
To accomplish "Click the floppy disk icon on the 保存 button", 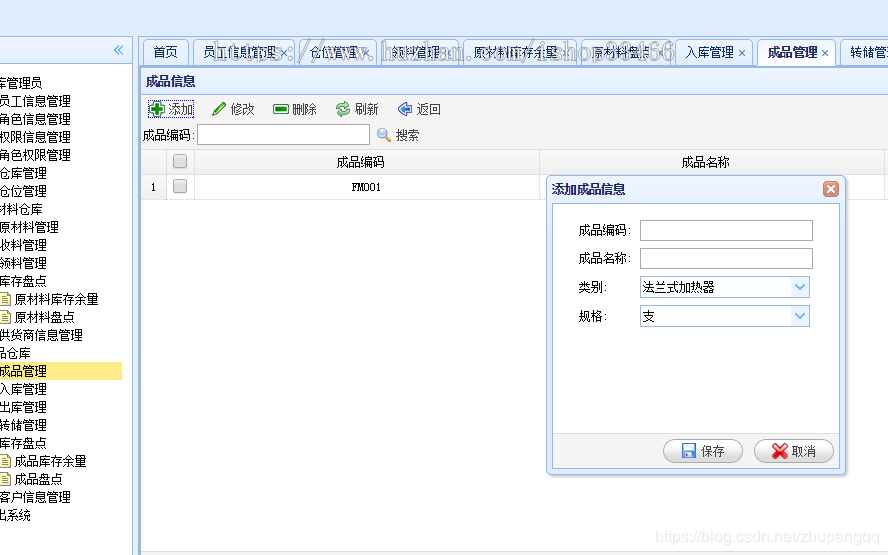I will click(689, 451).
